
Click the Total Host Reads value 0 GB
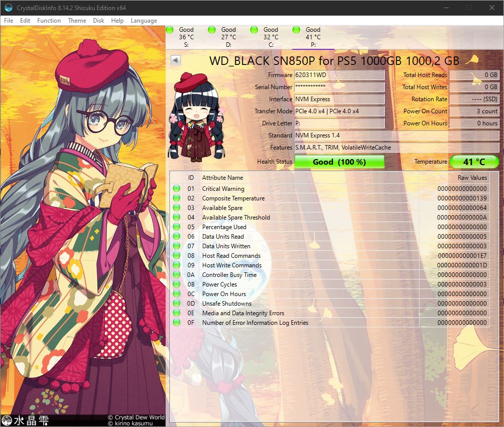tap(474, 75)
